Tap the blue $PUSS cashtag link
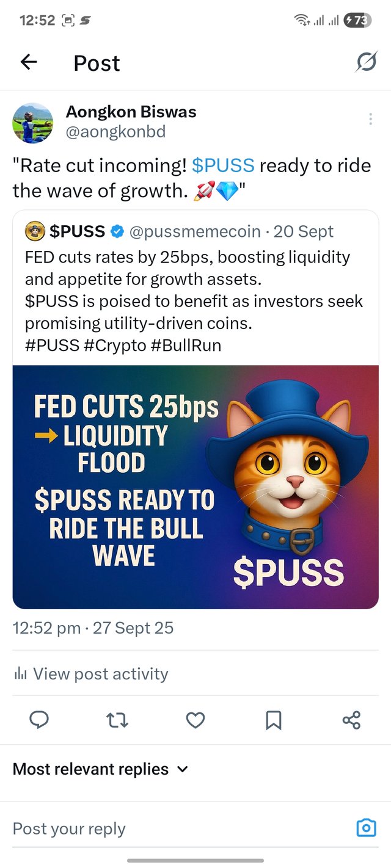391x868 pixels. pos(223,165)
